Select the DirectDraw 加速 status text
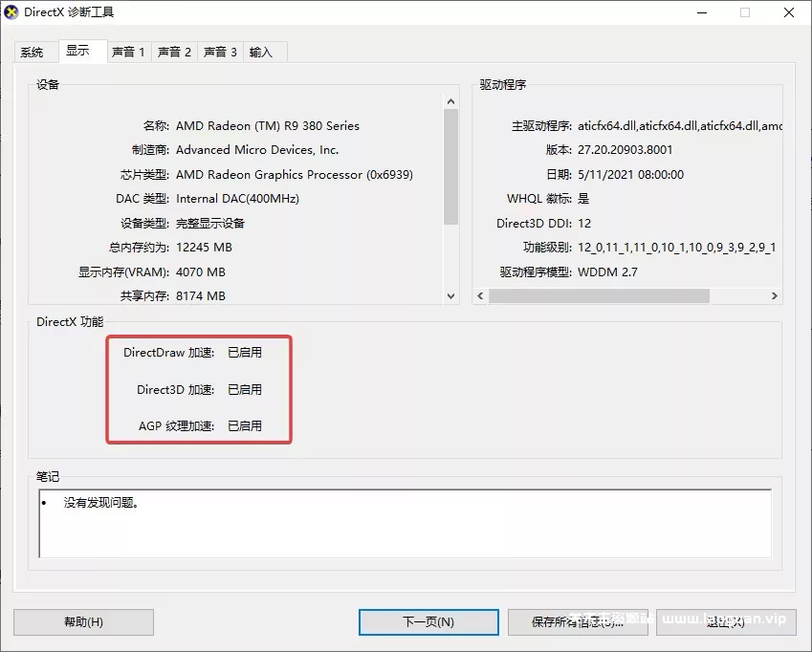This screenshot has width=812, height=652. pyautogui.click(x=245, y=352)
